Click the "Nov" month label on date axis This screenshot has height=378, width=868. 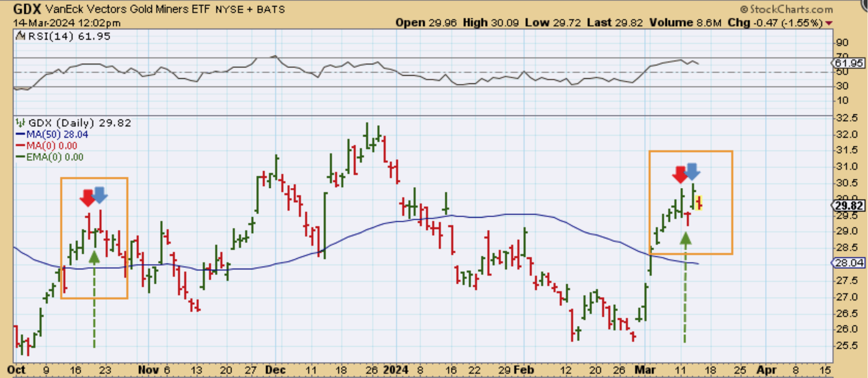[149, 370]
